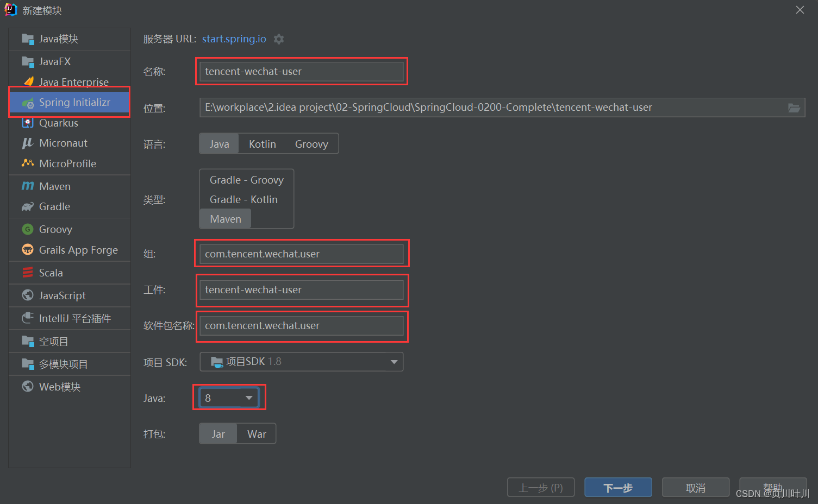This screenshot has height=504, width=818.
Task: Select 空项目 in the module list
Action: coord(70,341)
